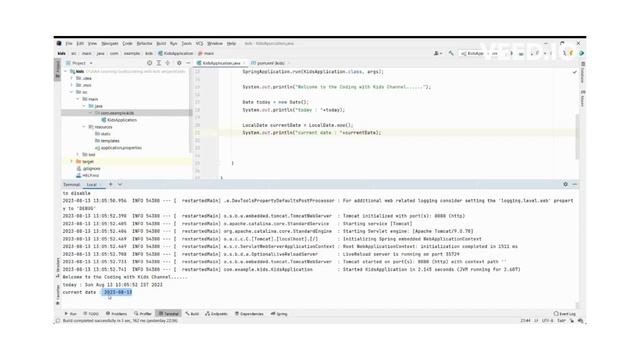The image size is (640, 360).
Task: Open the Tools menu
Action: click(x=187, y=43)
